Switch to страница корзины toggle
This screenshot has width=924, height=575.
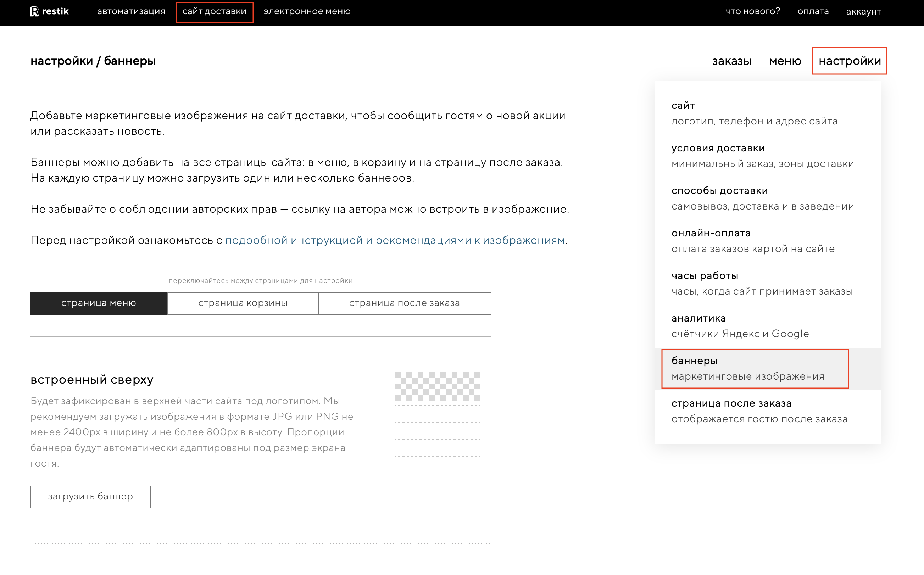(243, 303)
